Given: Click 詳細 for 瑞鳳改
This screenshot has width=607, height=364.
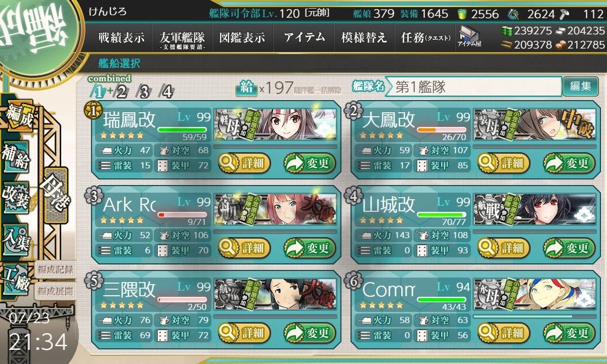Looking at the screenshot, I should coord(244,163).
